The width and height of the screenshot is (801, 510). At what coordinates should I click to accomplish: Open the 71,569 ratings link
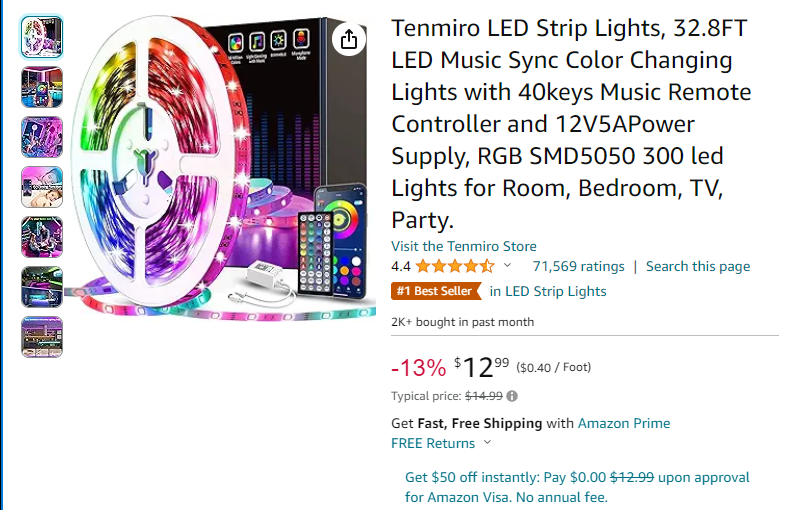coord(578,266)
